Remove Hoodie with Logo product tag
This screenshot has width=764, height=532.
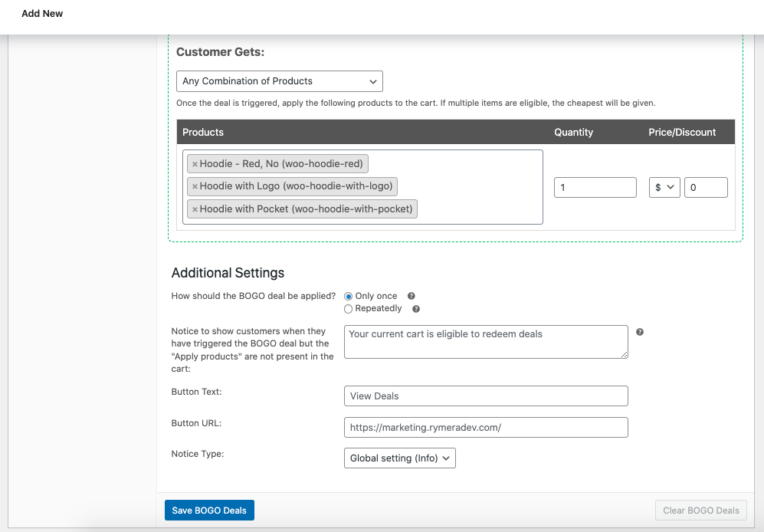pyautogui.click(x=195, y=187)
